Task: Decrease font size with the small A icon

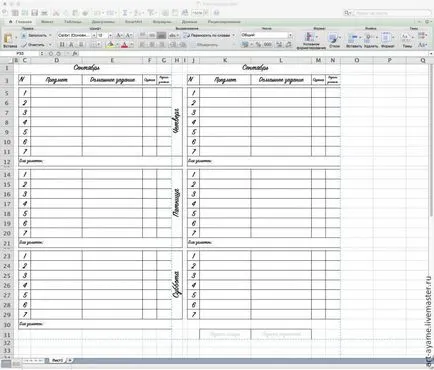Action: pos(128,35)
